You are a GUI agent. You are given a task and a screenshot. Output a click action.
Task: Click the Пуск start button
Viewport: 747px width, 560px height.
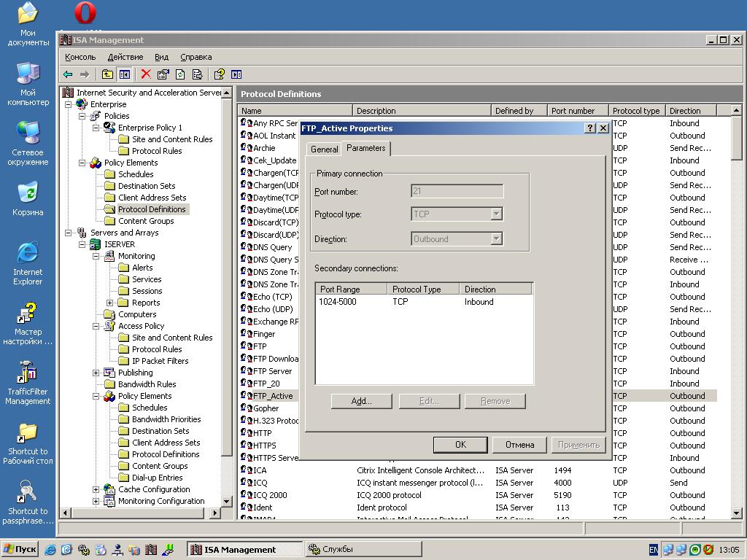pos(20,550)
